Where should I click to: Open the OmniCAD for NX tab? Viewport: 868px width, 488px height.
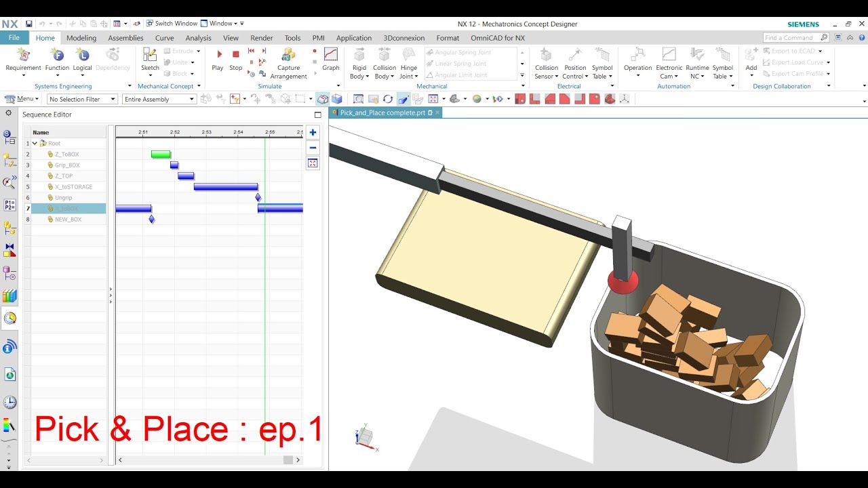click(498, 38)
